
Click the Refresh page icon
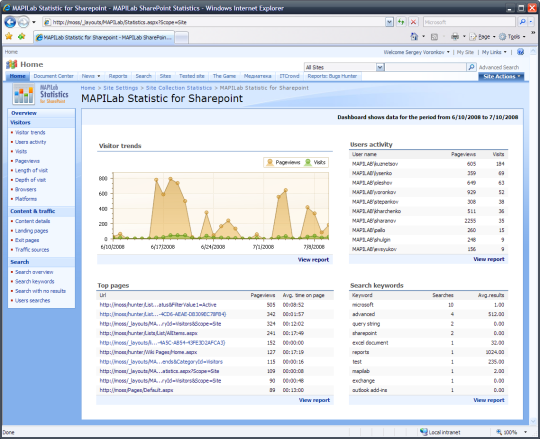point(401,22)
